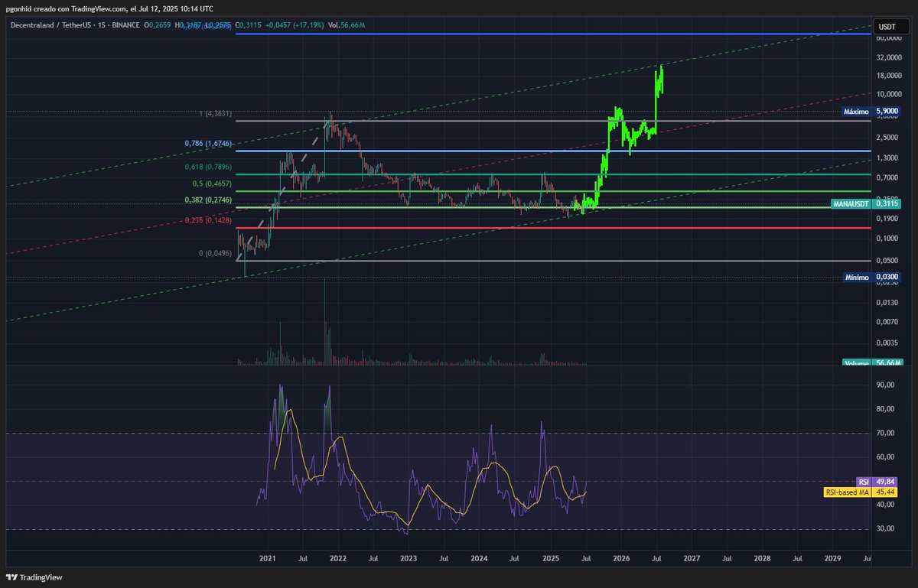Click the '10,0000' price scale value
This screenshot has width=918, height=588.
(x=887, y=94)
